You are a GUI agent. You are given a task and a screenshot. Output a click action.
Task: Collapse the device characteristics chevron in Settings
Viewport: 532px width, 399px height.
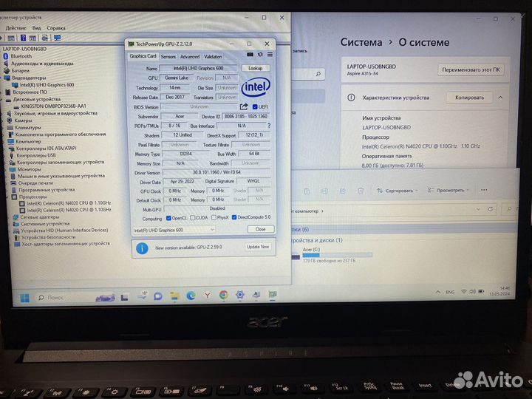(x=500, y=98)
